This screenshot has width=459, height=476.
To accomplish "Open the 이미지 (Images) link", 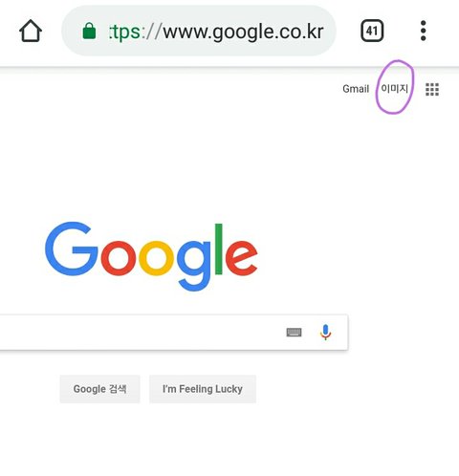I will click(395, 88).
